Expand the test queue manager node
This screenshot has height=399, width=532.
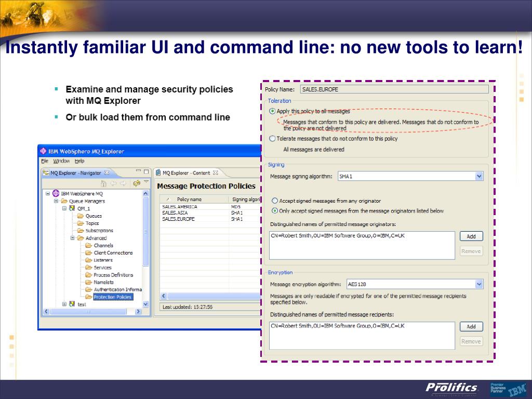point(64,304)
